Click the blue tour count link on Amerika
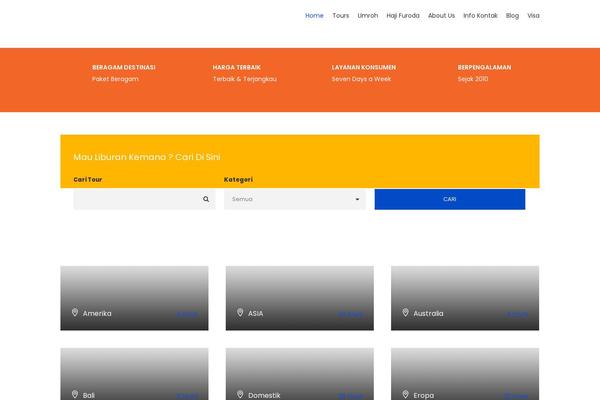Viewport: 600px width, 400px height. [188, 314]
